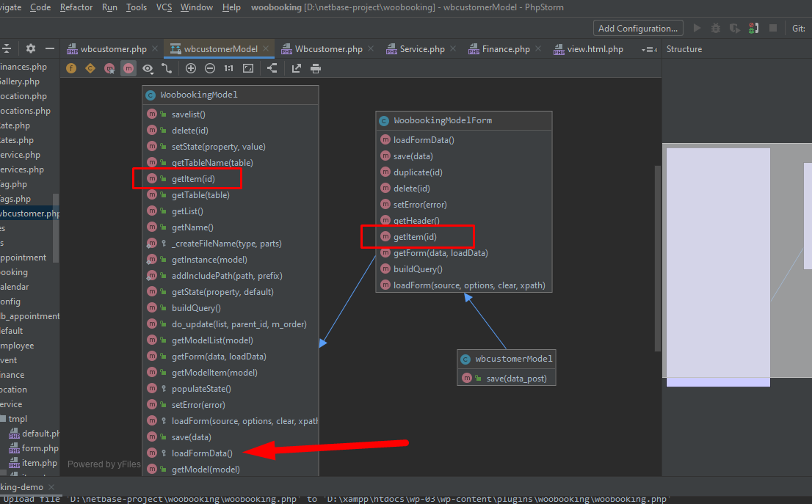812x504 pixels.
Task: Print the diagram using printer icon
Action: coord(316,68)
